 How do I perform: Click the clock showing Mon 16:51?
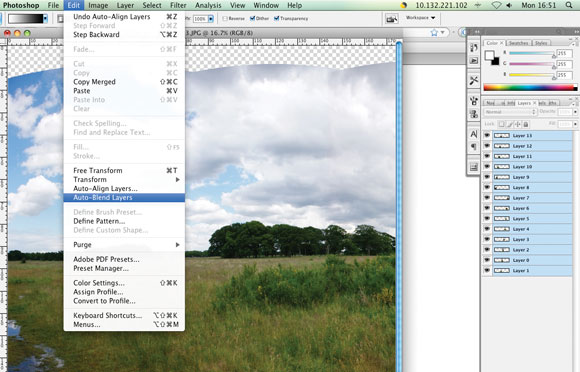click(538, 5)
